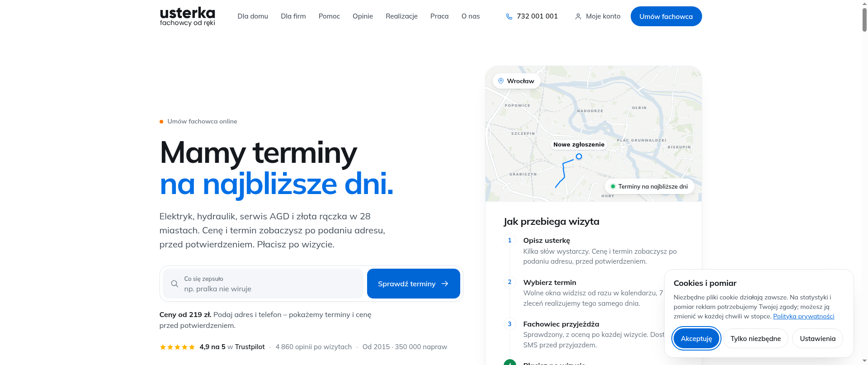Accept cookies with Akceptuję
The image size is (868, 365).
click(696, 338)
